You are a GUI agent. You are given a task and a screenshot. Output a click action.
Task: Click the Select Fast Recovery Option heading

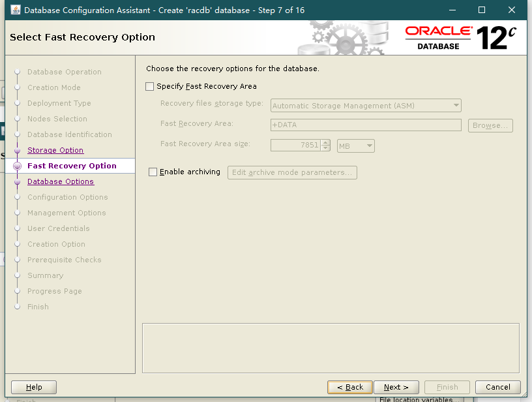pyautogui.click(x=82, y=37)
